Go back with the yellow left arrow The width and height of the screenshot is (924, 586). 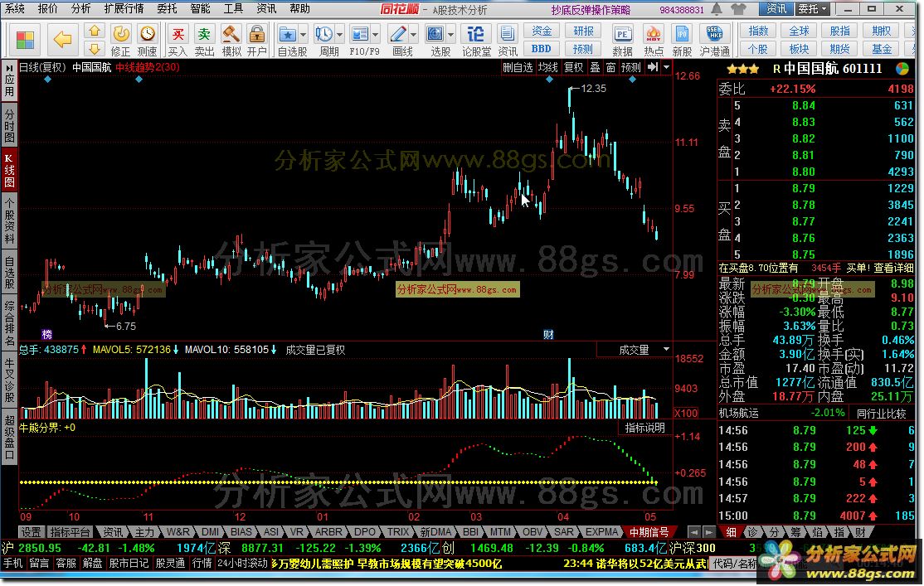tap(62, 40)
